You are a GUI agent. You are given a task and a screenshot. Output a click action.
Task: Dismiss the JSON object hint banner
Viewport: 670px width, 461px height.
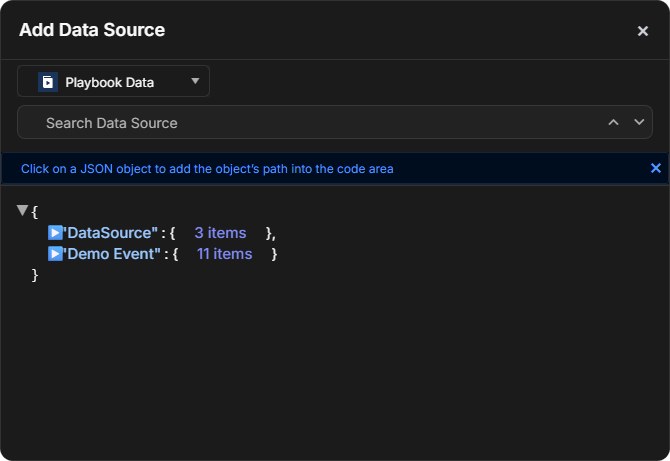click(x=655, y=168)
